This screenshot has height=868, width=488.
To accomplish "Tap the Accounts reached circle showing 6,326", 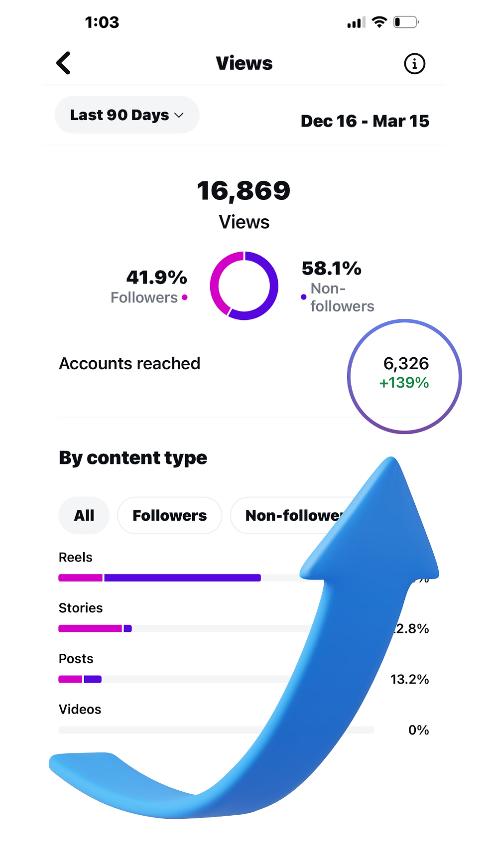I will 405,376.
